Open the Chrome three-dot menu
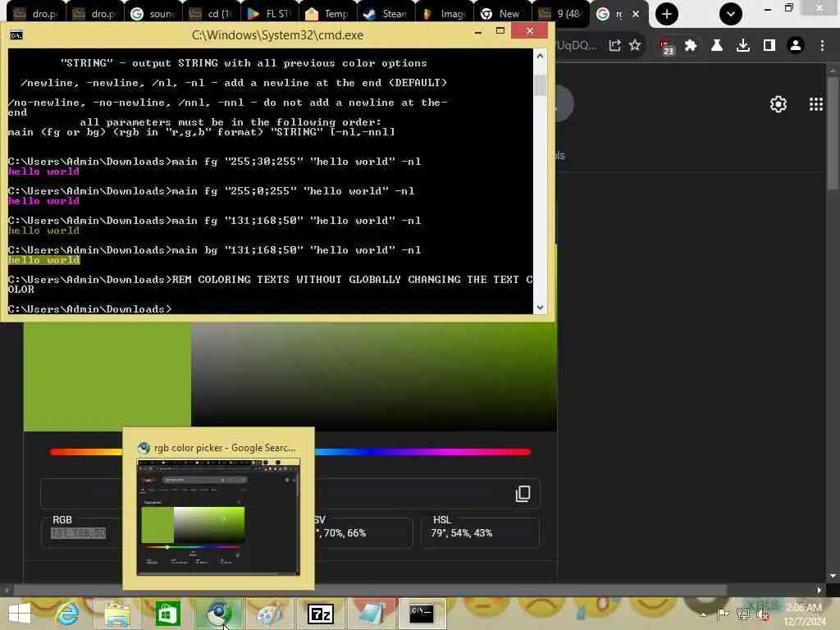This screenshot has width=840, height=630. click(x=822, y=46)
